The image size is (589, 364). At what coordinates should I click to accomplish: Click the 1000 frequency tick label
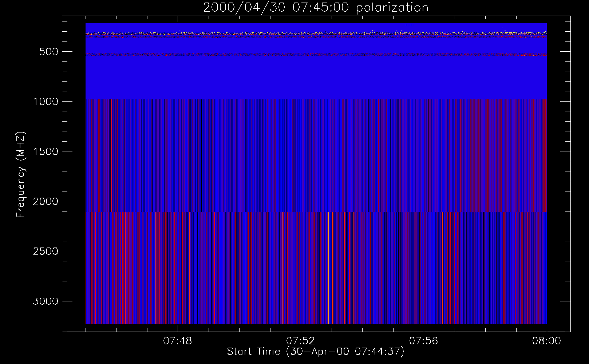[x=46, y=102]
